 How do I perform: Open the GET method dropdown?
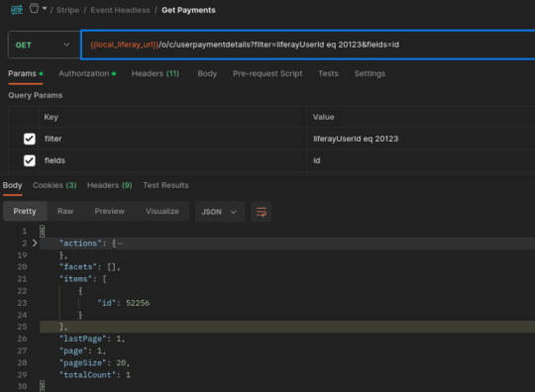coord(44,45)
